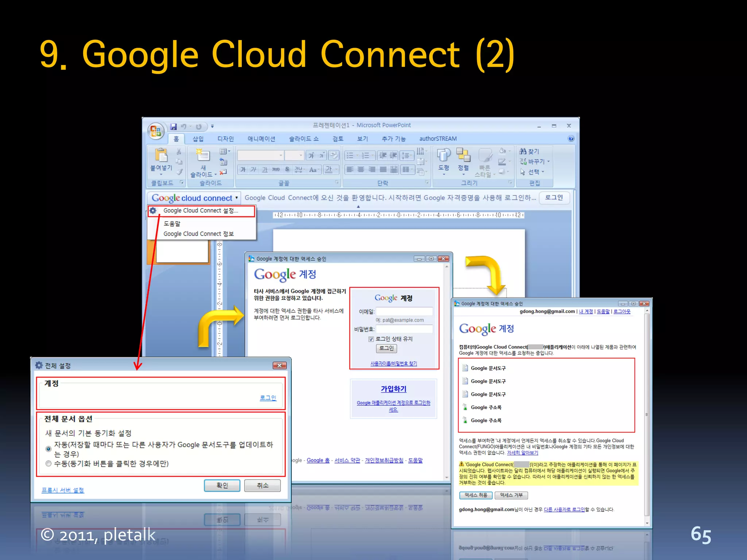Click the 액세스 허용 button
The image size is (747, 560).
[476, 495]
